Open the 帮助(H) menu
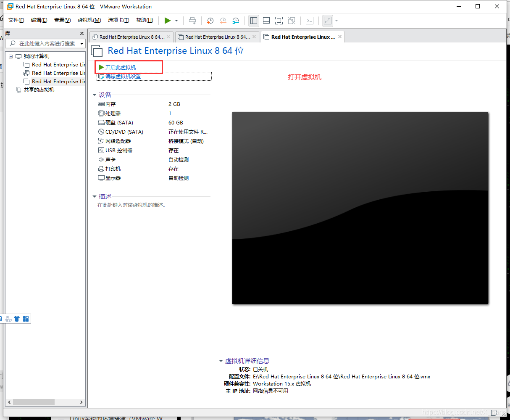Screen dimensions: 510x420 click(145, 20)
